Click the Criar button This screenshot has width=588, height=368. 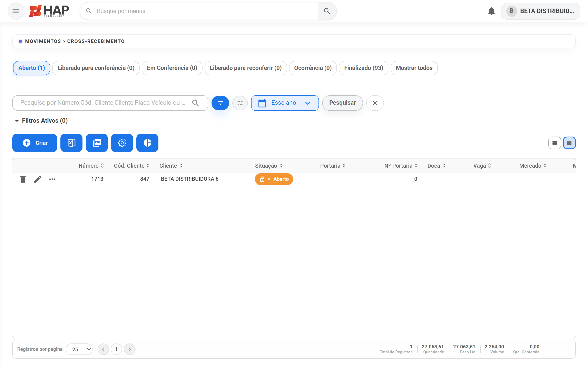[x=35, y=143]
